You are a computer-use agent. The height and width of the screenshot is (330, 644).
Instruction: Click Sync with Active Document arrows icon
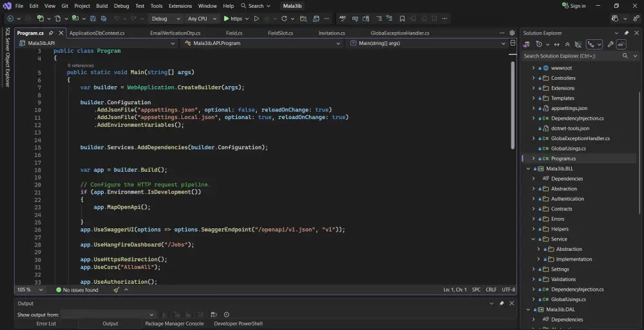point(557,44)
